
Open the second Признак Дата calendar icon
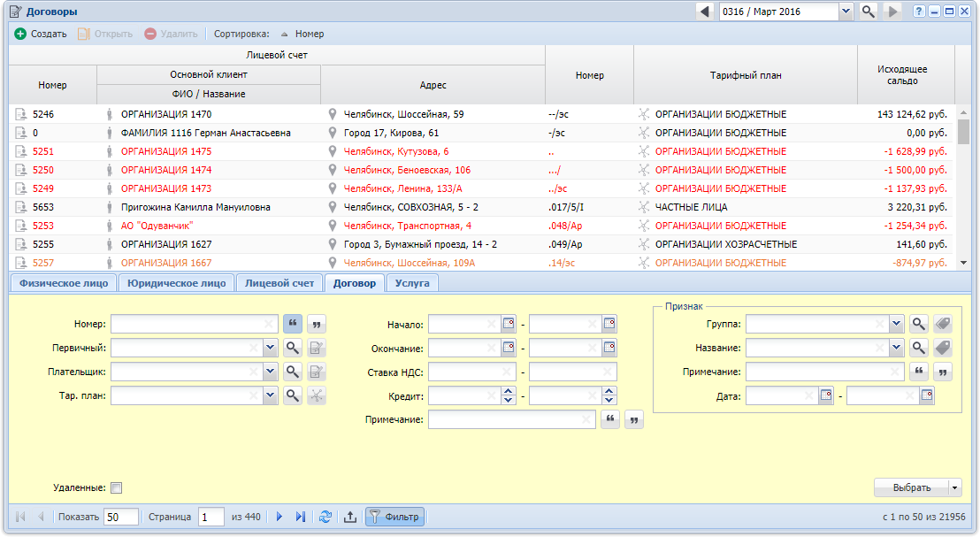927,395
